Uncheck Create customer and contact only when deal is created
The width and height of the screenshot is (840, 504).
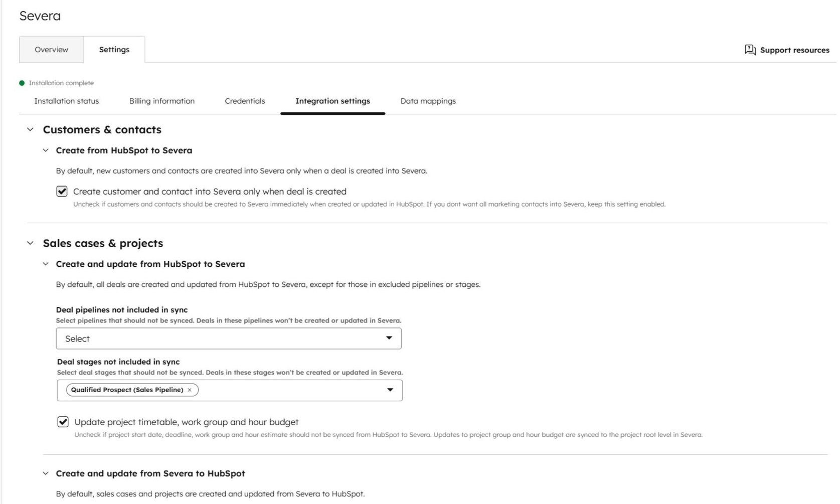62,191
